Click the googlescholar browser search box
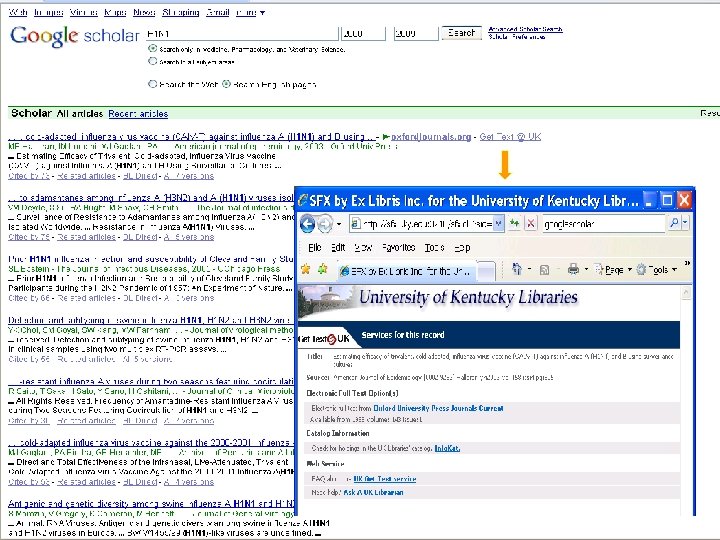The image size is (720, 540). pyautogui.click(x=603, y=224)
